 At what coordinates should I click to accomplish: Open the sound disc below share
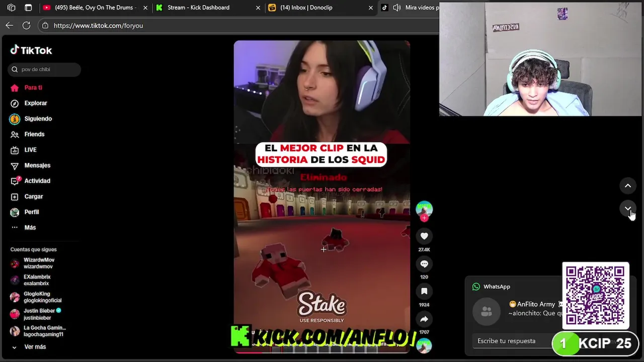[x=424, y=345]
